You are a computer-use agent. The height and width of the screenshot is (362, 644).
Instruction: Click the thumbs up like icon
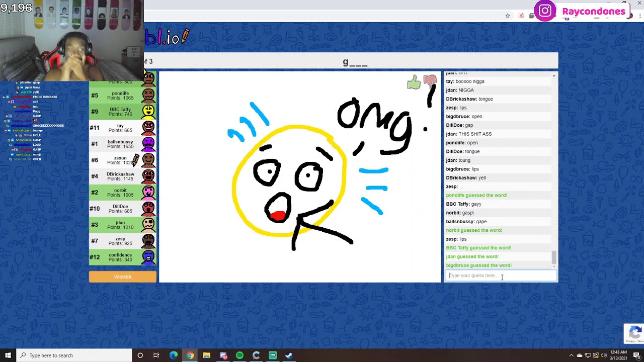point(414,82)
